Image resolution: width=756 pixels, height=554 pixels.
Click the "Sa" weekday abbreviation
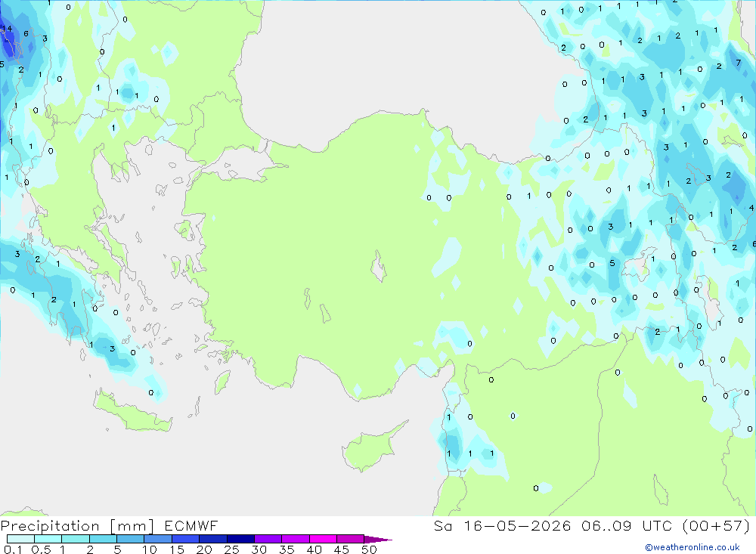click(x=442, y=525)
